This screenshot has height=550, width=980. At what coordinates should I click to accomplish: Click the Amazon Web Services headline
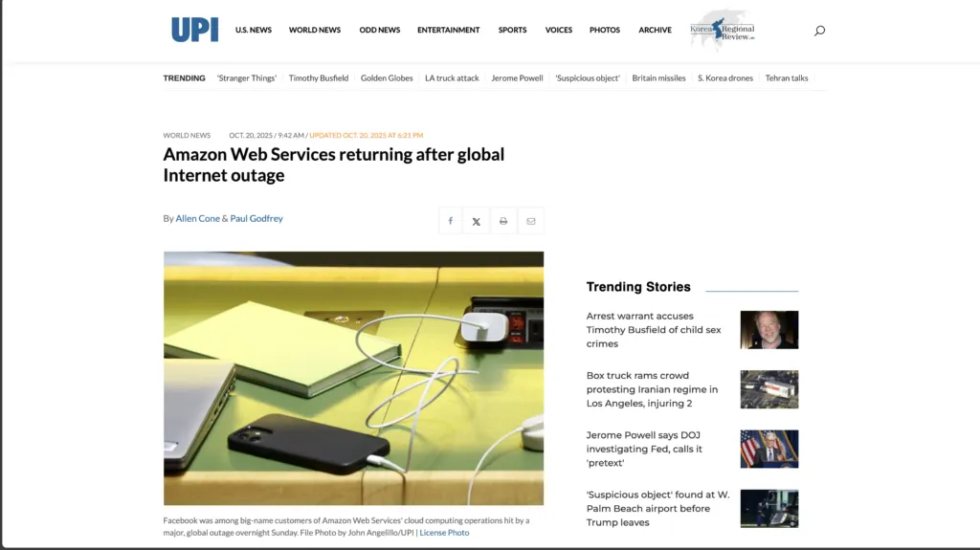tap(334, 165)
